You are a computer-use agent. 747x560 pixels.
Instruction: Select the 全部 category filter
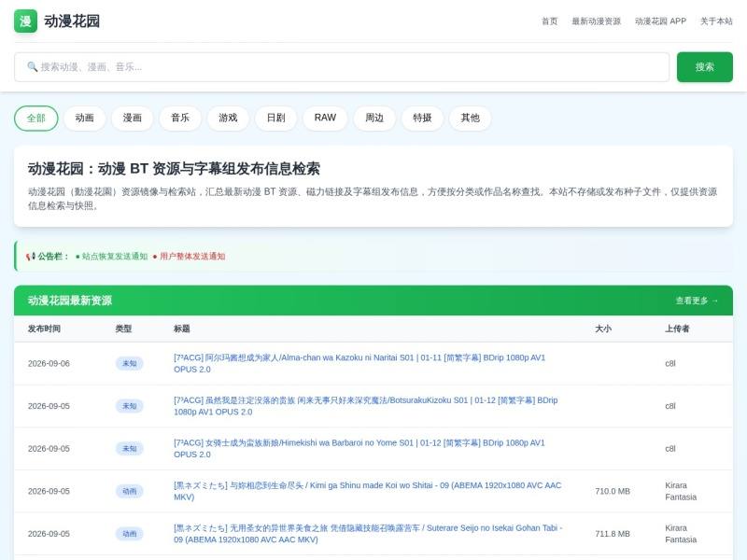[36, 119]
